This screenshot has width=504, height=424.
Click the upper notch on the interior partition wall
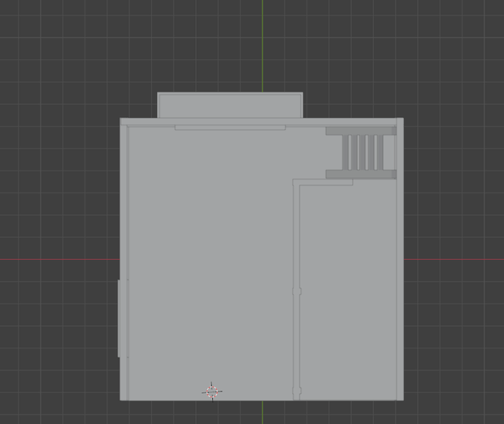(x=297, y=292)
